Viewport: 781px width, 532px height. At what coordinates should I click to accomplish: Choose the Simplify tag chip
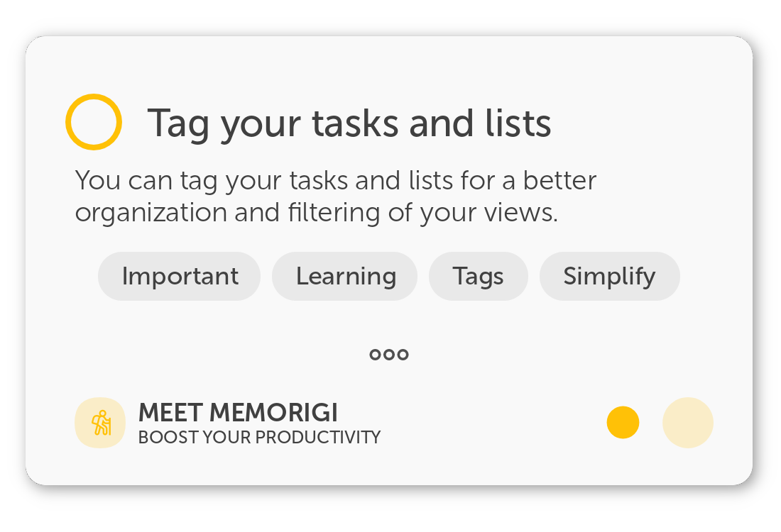(609, 276)
